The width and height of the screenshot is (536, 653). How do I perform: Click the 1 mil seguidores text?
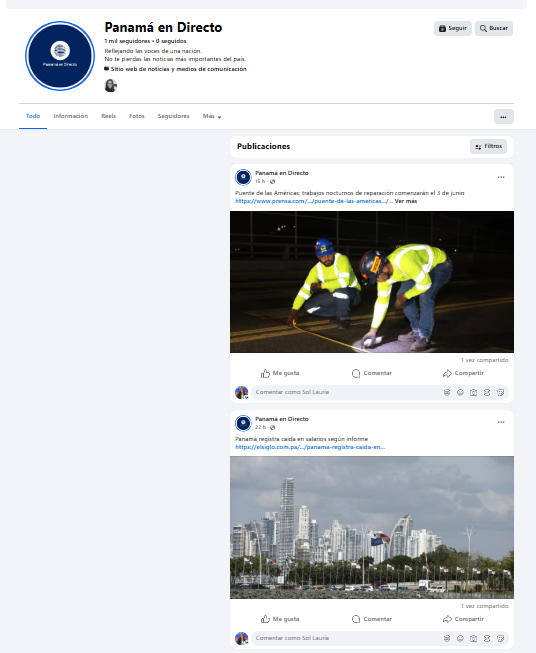tap(127, 41)
